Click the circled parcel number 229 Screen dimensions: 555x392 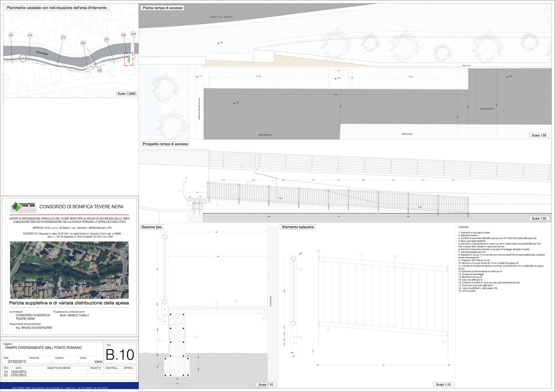point(133,34)
